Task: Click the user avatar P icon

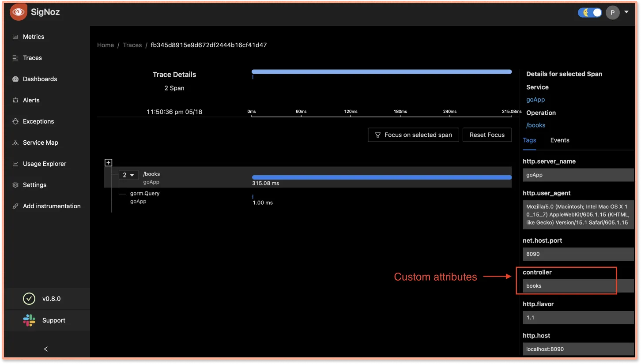Action: click(x=612, y=13)
